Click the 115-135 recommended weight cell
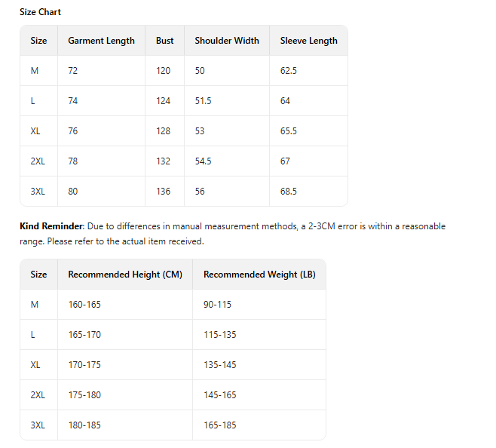The width and height of the screenshot is (496, 448). tap(219, 335)
